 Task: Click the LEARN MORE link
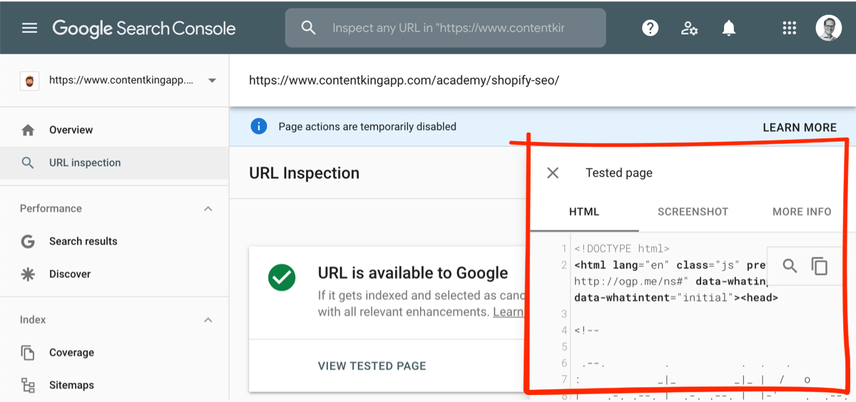click(x=799, y=127)
